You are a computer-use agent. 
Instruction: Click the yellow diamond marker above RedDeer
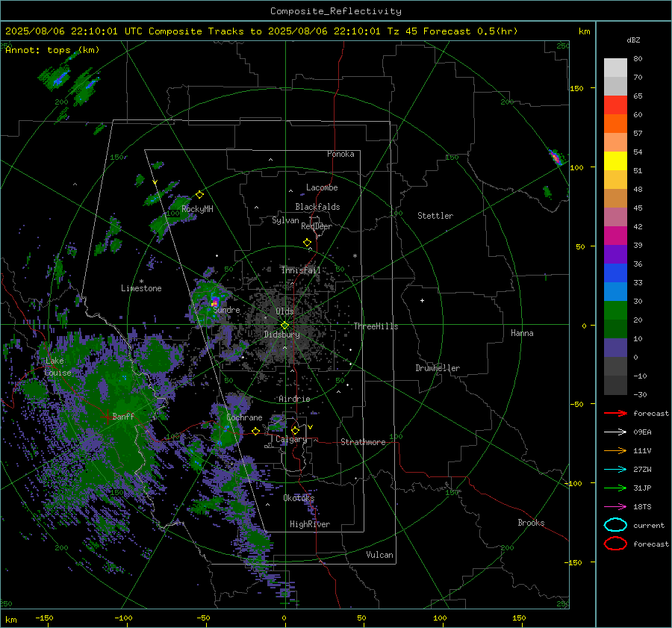[308, 243]
